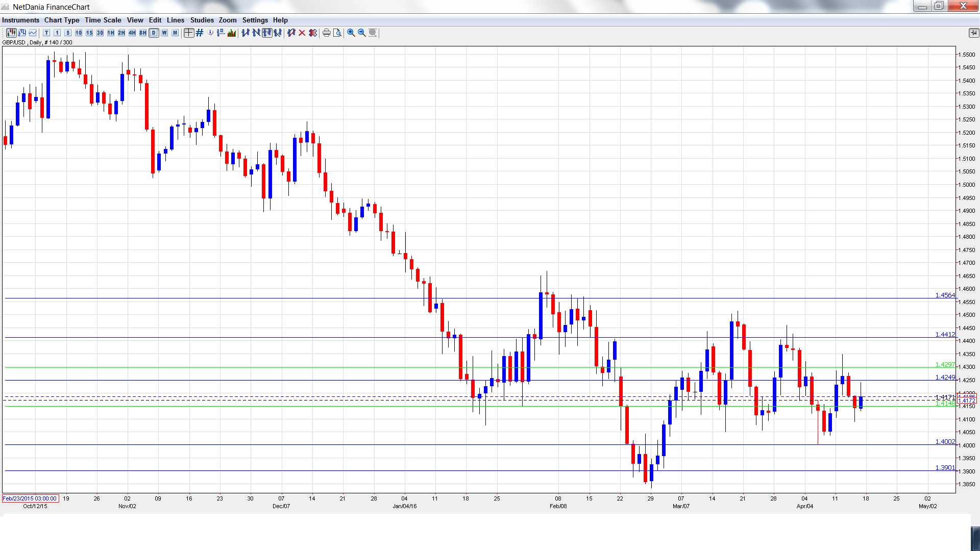Open the Time Scale menu
980x551 pixels.
103,20
